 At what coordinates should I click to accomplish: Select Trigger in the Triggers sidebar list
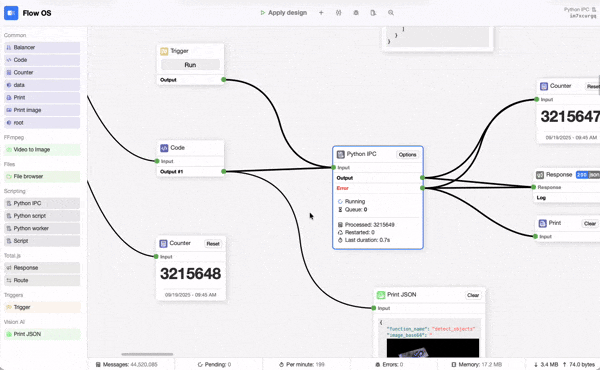(42, 307)
